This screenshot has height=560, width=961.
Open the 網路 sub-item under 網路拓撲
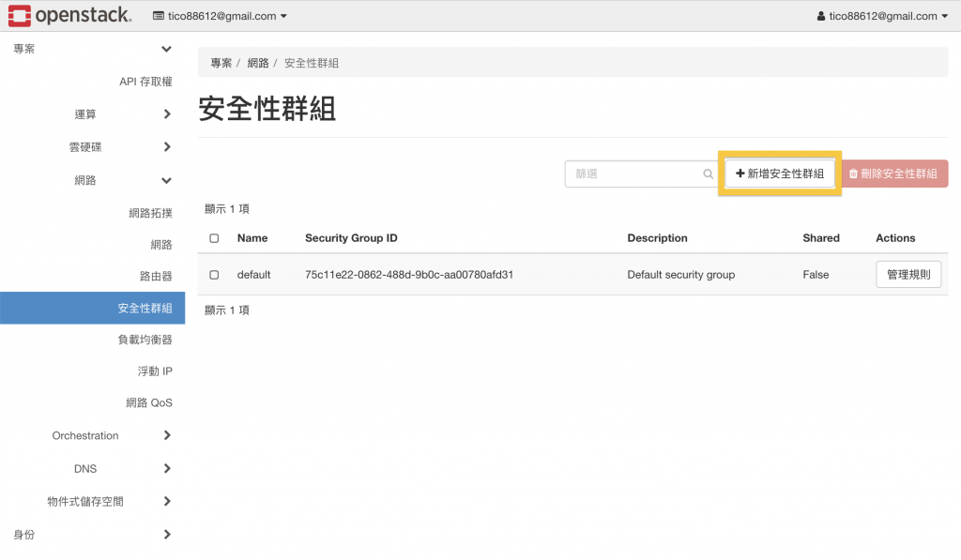[x=161, y=245]
